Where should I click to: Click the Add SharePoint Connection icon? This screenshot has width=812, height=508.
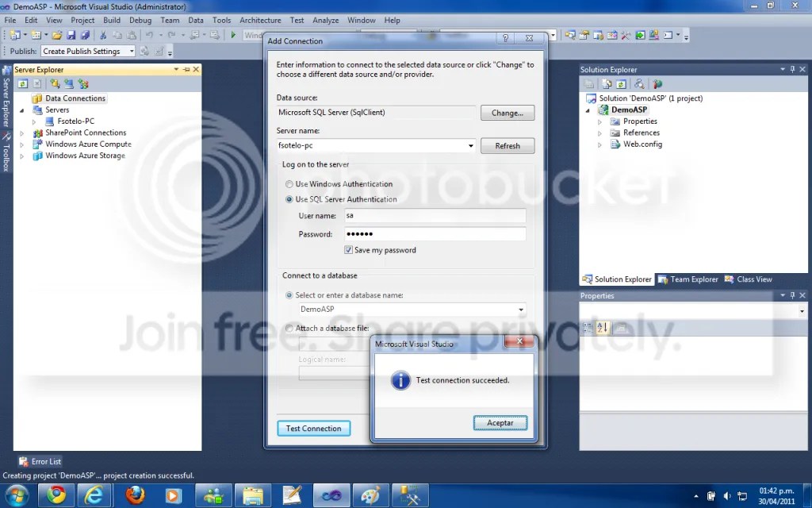[x=82, y=83]
